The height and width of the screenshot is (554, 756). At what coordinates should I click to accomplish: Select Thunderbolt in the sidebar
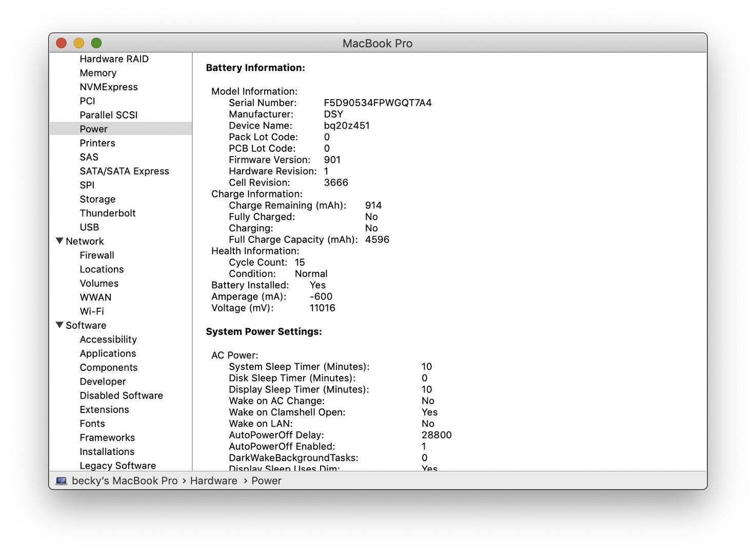click(x=108, y=213)
